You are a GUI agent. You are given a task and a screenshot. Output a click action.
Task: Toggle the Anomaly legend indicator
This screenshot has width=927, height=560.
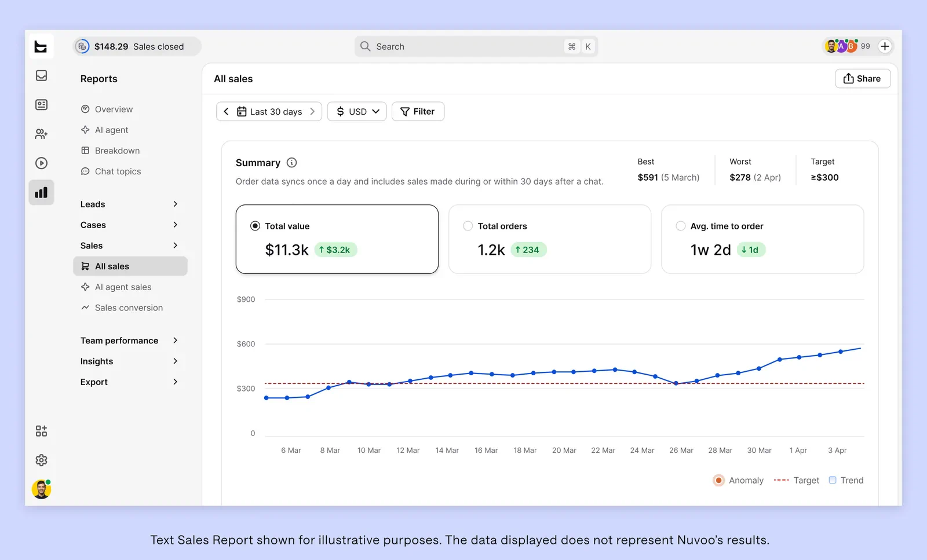[x=718, y=480]
